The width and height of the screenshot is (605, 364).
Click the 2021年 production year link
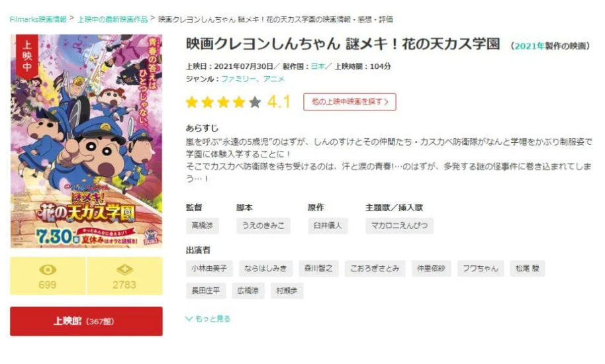(529, 46)
